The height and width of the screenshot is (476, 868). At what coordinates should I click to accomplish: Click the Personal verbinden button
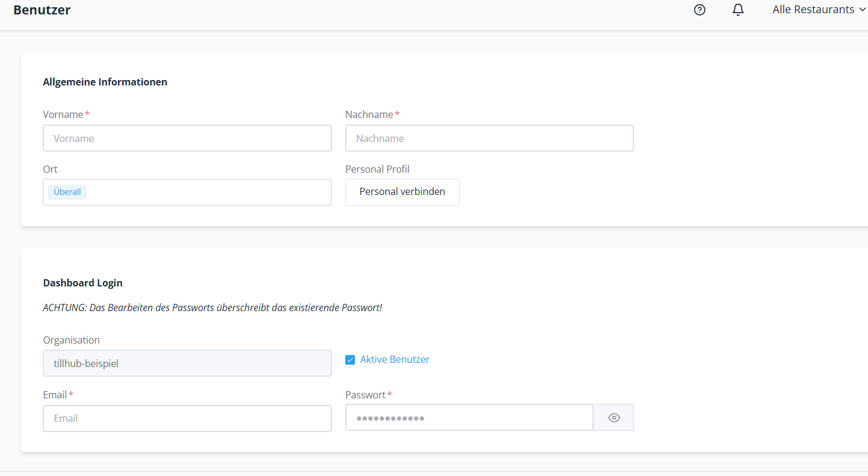[x=402, y=192]
